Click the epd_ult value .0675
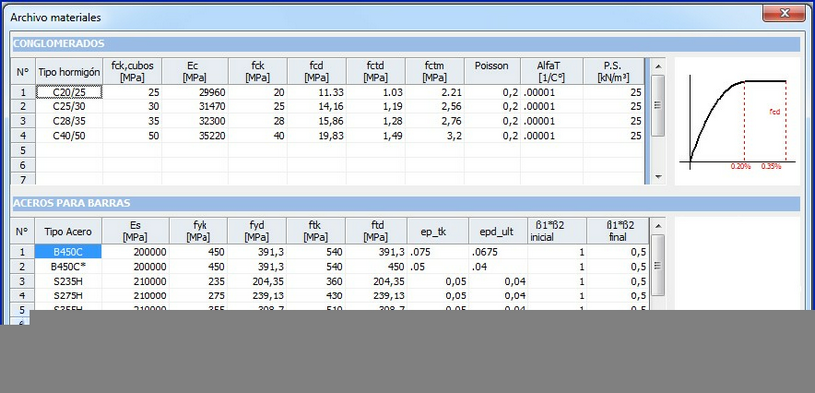This screenshot has width=815, height=393. tap(485, 252)
